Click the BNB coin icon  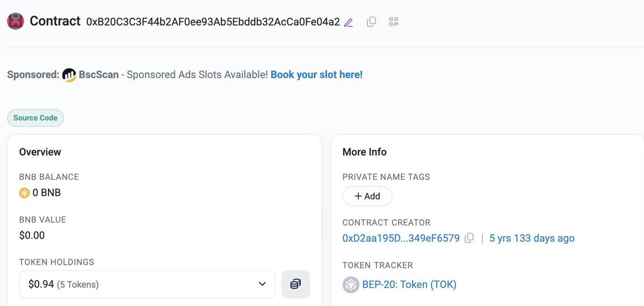(x=24, y=193)
